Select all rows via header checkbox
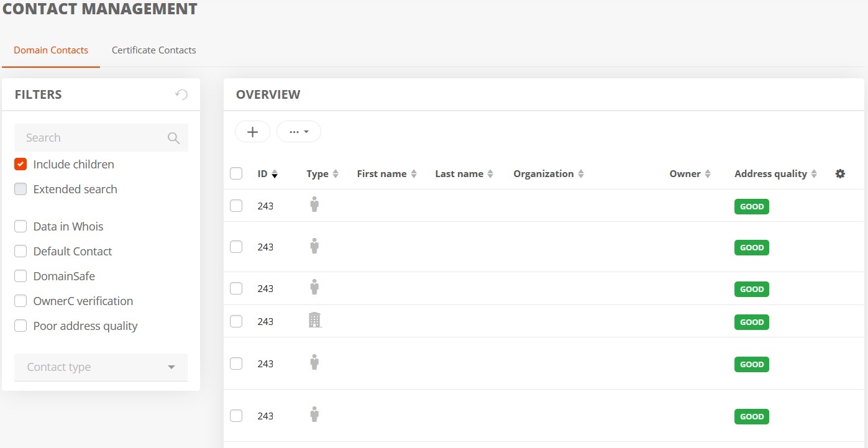The width and height of the screenshot is (868, 448). click(236, 174)
